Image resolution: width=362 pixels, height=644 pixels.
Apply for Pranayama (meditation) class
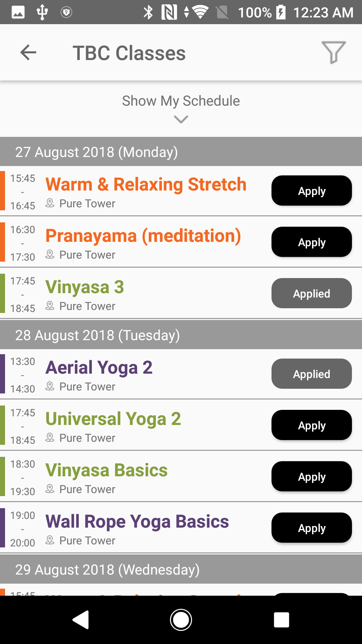[x=311, y=242]
